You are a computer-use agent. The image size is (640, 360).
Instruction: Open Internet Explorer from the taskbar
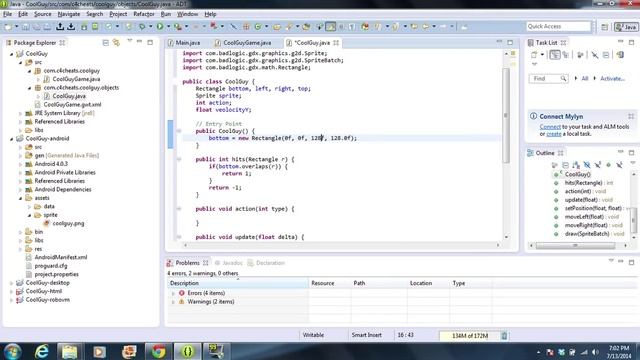[x=41, y=351]
